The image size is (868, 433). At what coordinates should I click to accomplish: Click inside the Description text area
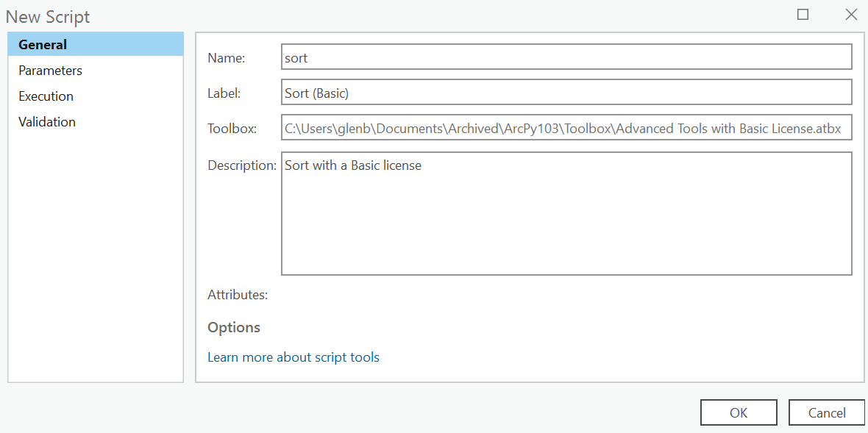pyautogui.click(x=566, y=213)
